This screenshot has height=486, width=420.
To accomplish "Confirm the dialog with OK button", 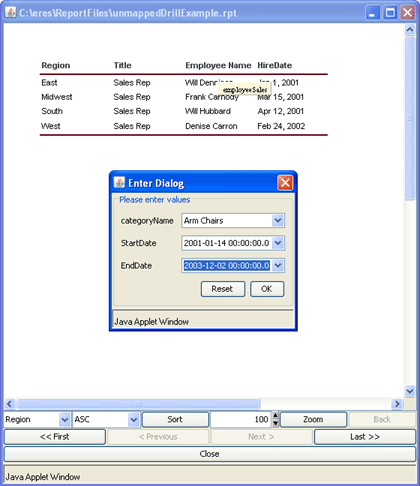I will tap(267, 289).
